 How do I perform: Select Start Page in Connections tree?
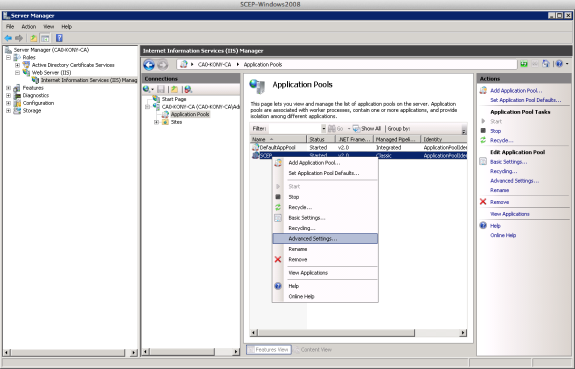tap(174, 99)
